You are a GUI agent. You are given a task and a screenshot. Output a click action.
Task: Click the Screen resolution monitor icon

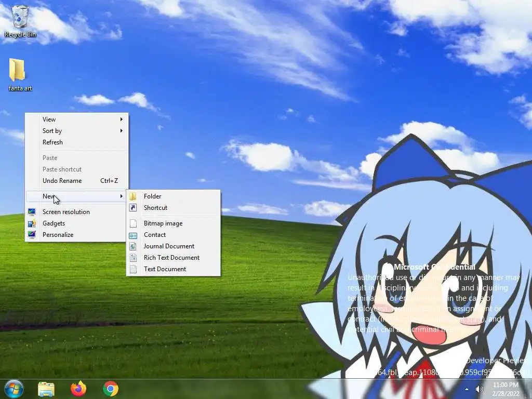[32, 212]
